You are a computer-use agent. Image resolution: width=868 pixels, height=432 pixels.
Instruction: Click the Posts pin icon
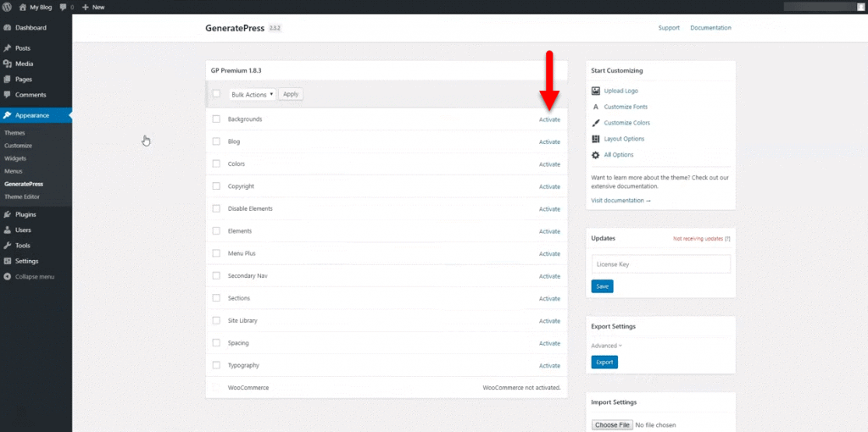[8, 48]
